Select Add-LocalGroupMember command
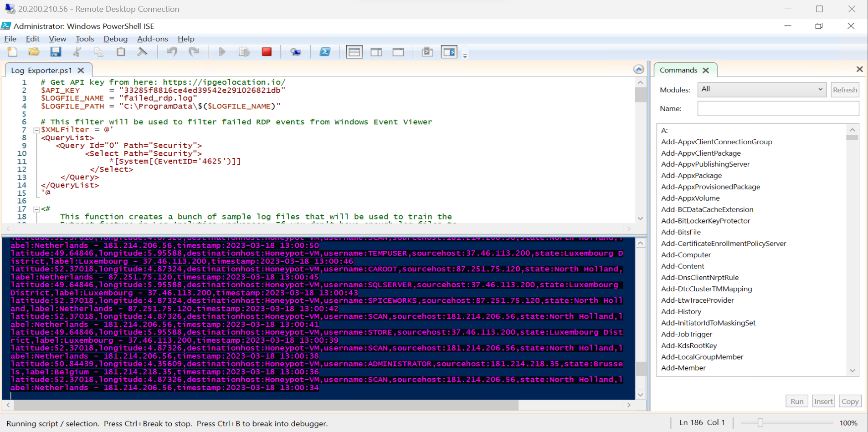This screenshot has width=868, height=432. 702,357
